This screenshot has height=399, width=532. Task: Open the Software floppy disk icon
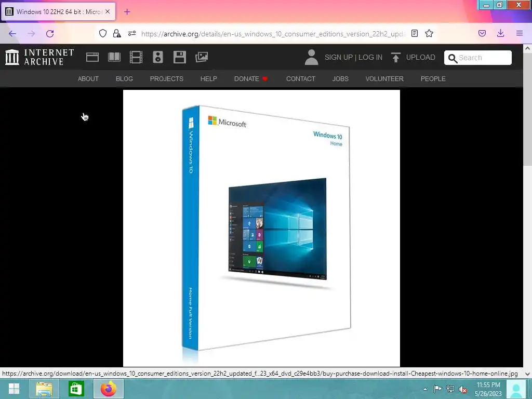tap(179, 57)
